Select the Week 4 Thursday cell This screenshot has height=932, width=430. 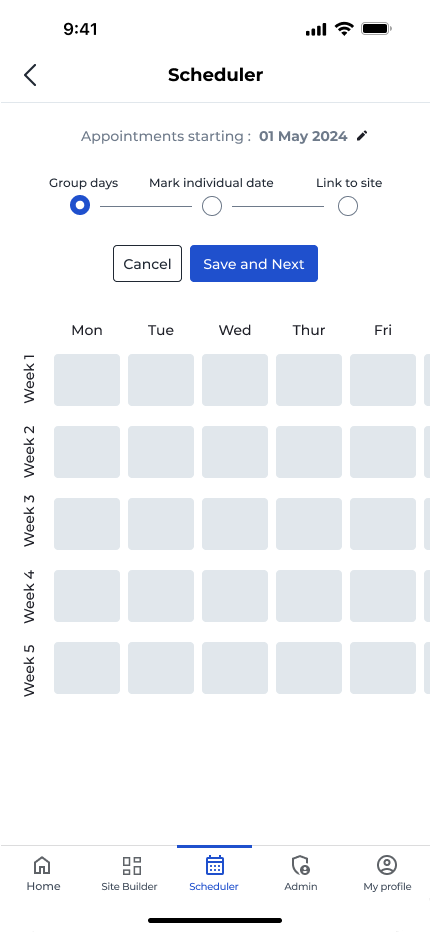(309, 596)
